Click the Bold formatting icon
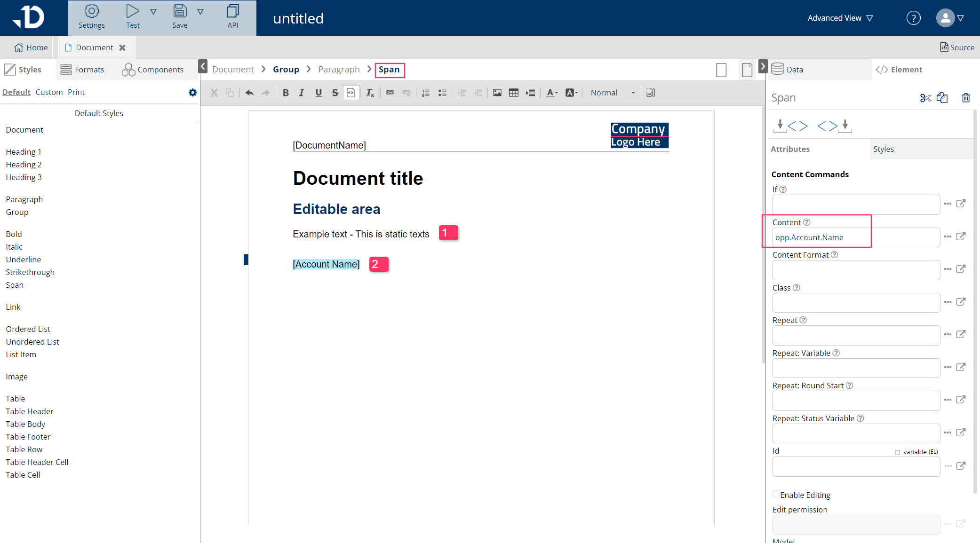This screenshot has width=980, height=543. [286, 93]
